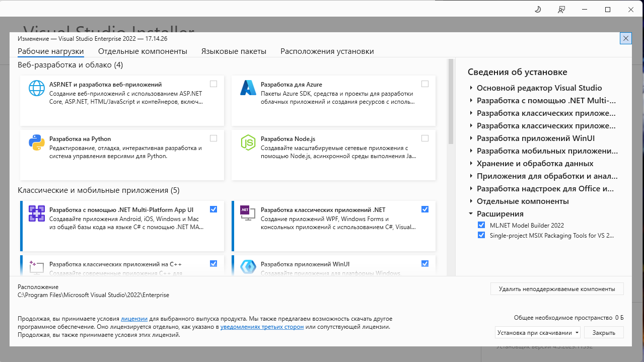Click the C:\Program Files install path text
The width and height of the screenshot is (644, 362).
[93, 295]
